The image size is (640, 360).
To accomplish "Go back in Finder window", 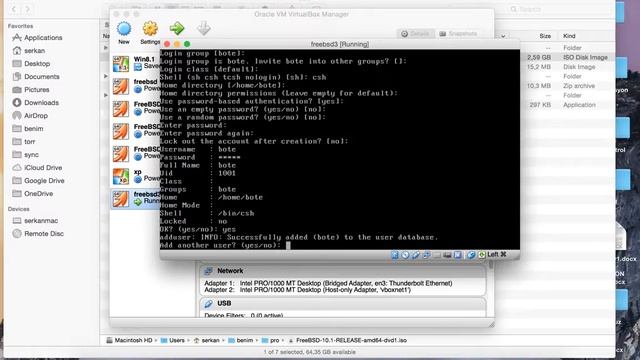I will point(13,9).
